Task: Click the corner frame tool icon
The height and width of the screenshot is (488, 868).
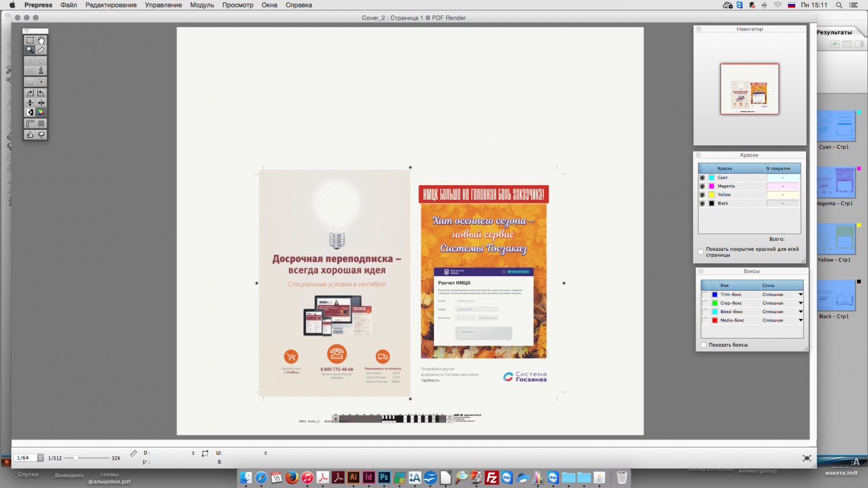Action: (30, 123)
